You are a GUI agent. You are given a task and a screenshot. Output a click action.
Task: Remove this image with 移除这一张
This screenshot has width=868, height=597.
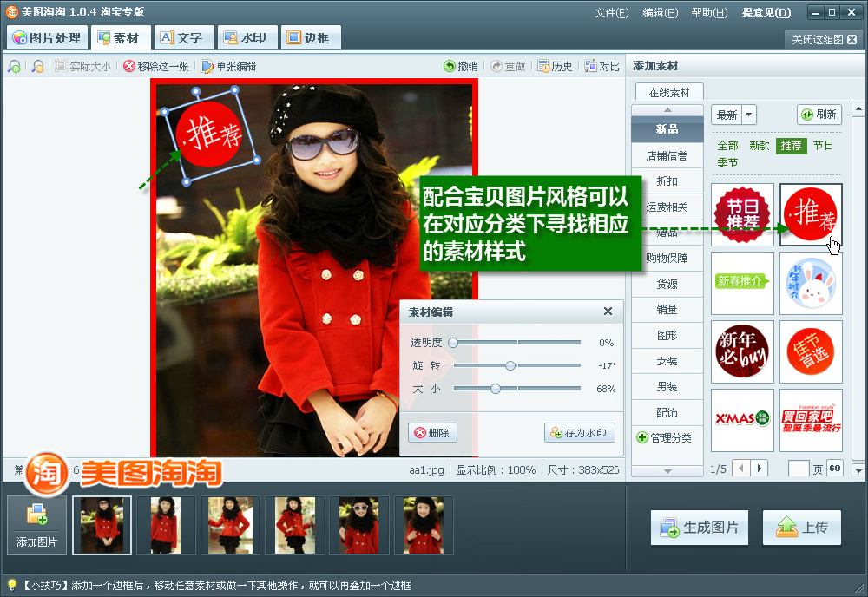(x=156, y=67)
